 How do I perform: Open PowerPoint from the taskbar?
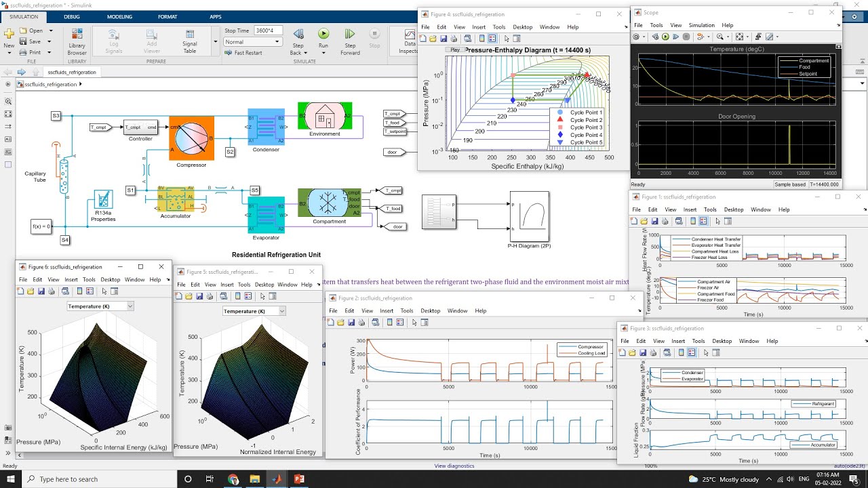pos(299,479)
